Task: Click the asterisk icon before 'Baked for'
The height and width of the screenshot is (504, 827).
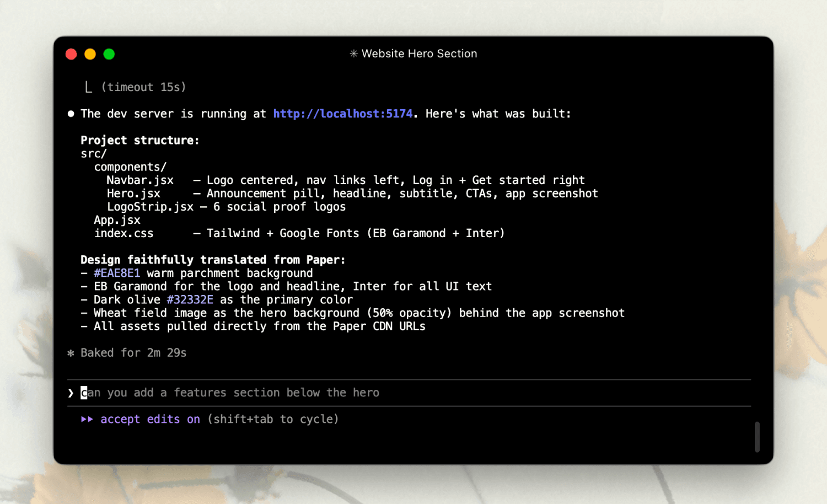Action: click(x=71, y=353)
